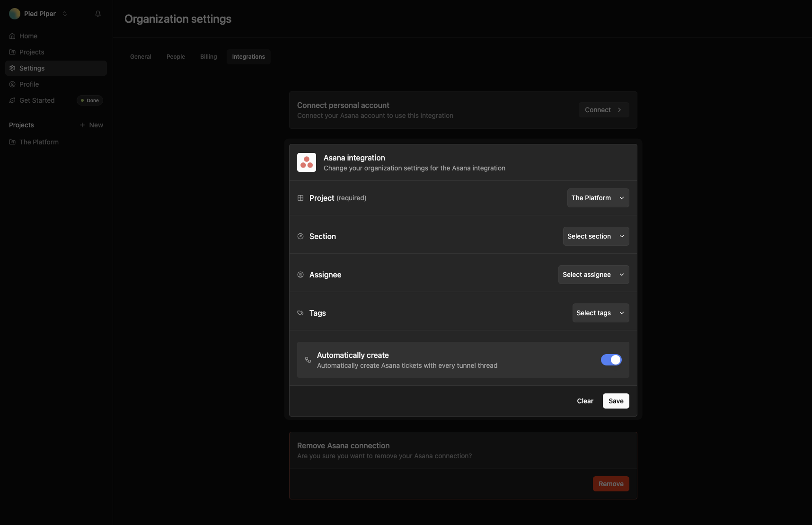Click New to create a project
Viewport: 812px width, 525px height.
click(91, 125)
